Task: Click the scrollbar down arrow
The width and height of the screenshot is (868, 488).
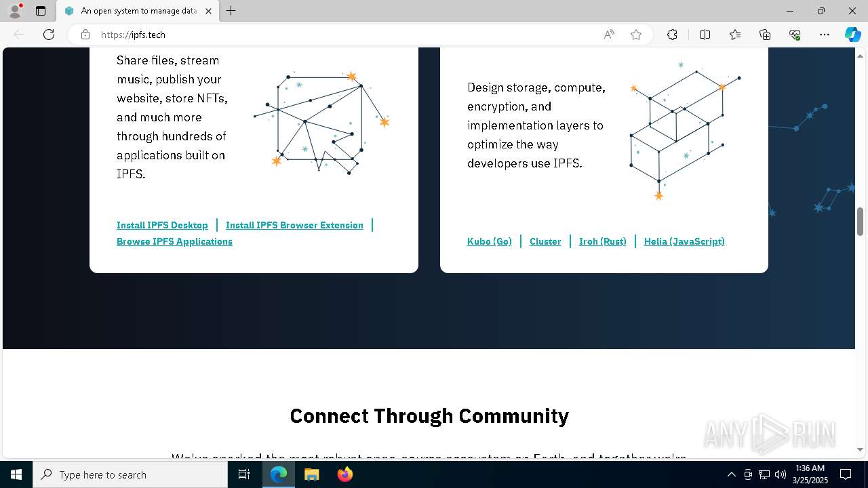Action: [861, 449]
